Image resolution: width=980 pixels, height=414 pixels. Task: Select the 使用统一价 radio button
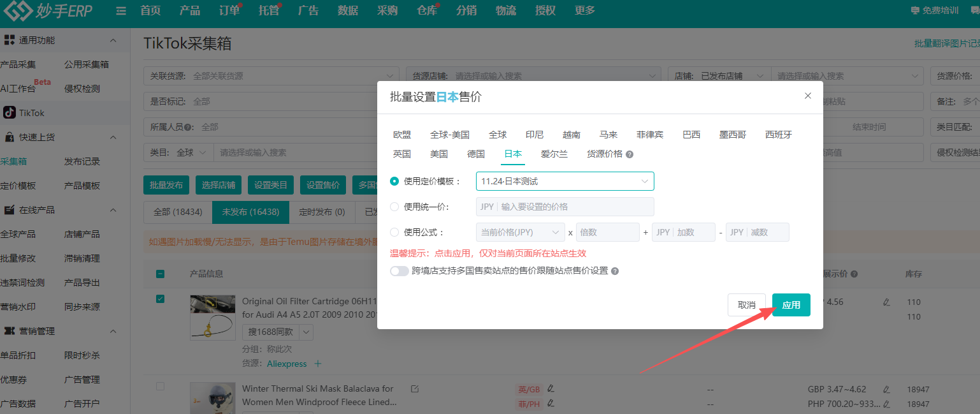pos(394,207)
